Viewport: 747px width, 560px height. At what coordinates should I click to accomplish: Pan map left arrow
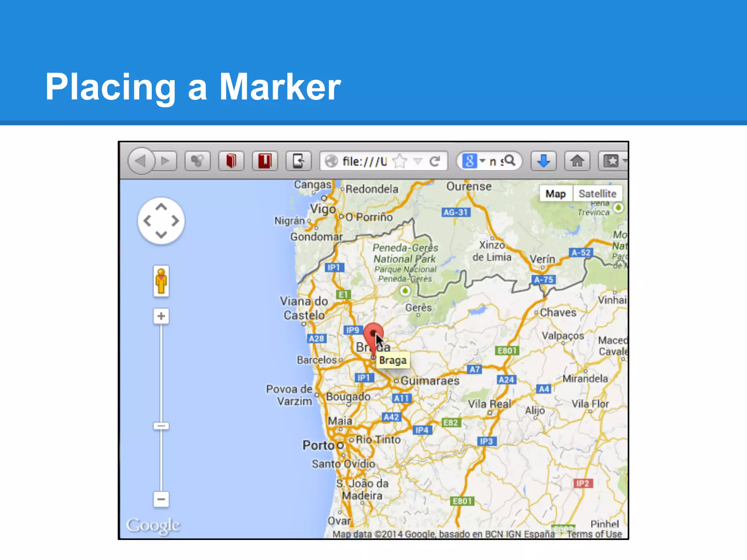pos(147,221)
